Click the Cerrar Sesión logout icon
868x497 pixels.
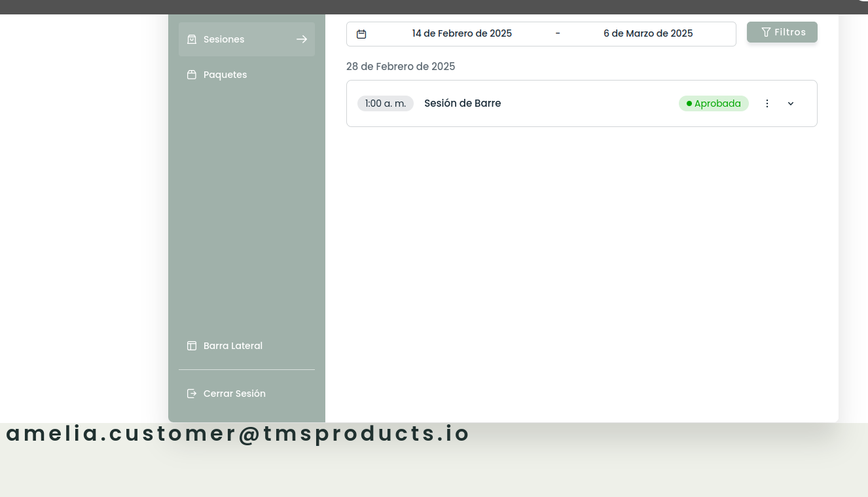coord(192,394)
